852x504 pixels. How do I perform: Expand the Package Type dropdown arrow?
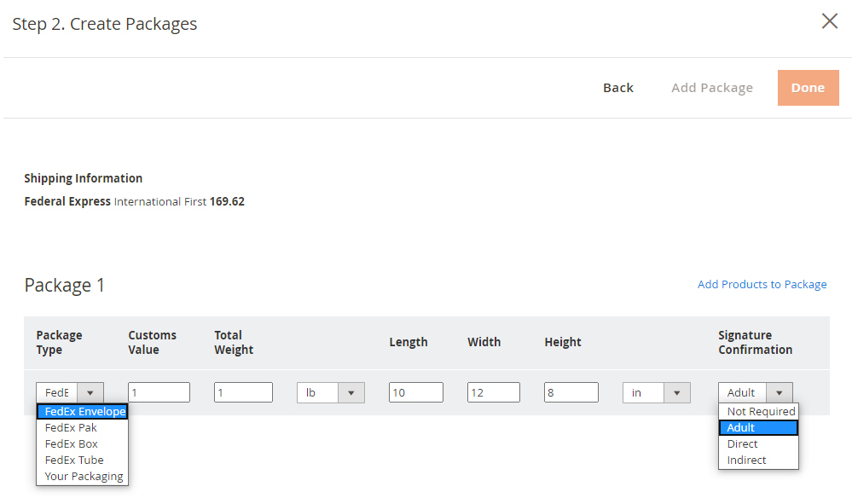(90, 392)
